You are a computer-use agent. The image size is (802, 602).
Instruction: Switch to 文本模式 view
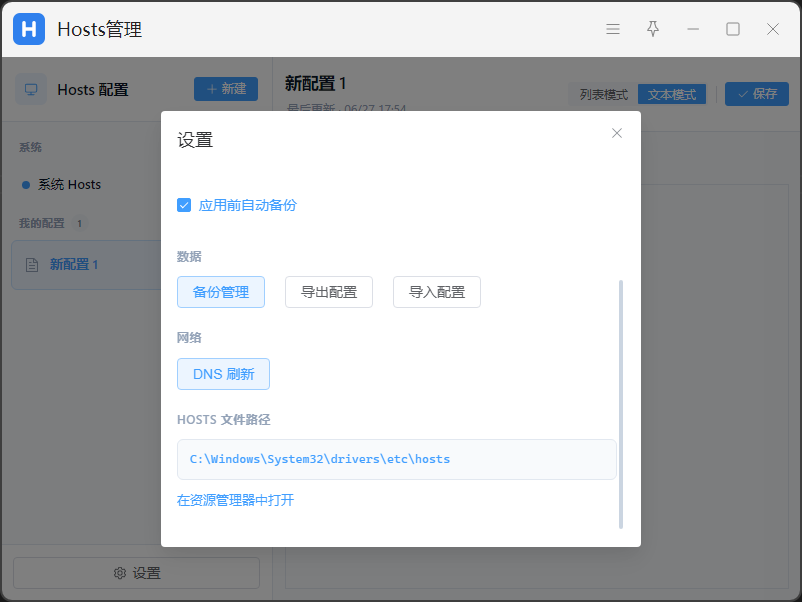pyautogui.click(x=672, y=95)
